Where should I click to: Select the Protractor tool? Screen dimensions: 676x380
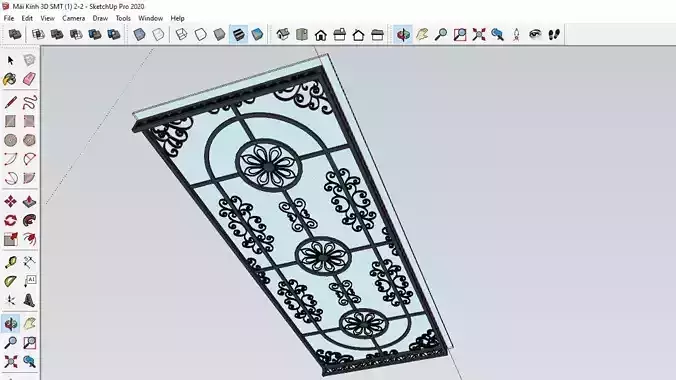(10, 281)
